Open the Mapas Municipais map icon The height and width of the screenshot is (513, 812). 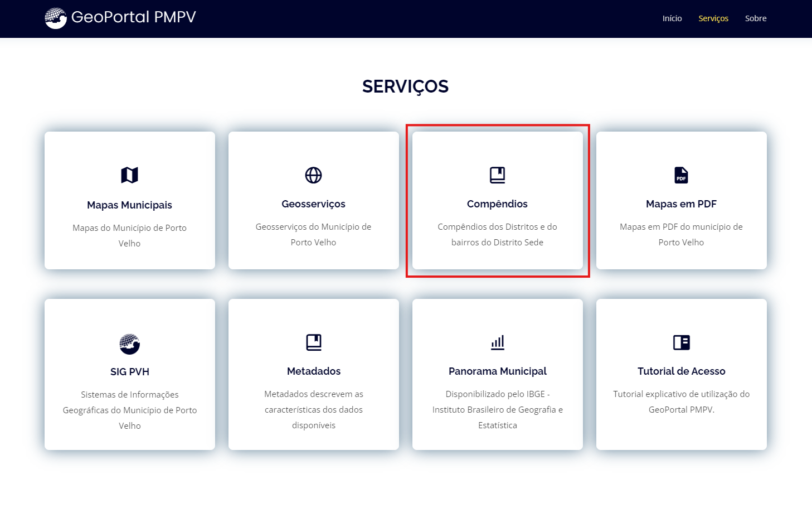[129, 175]
